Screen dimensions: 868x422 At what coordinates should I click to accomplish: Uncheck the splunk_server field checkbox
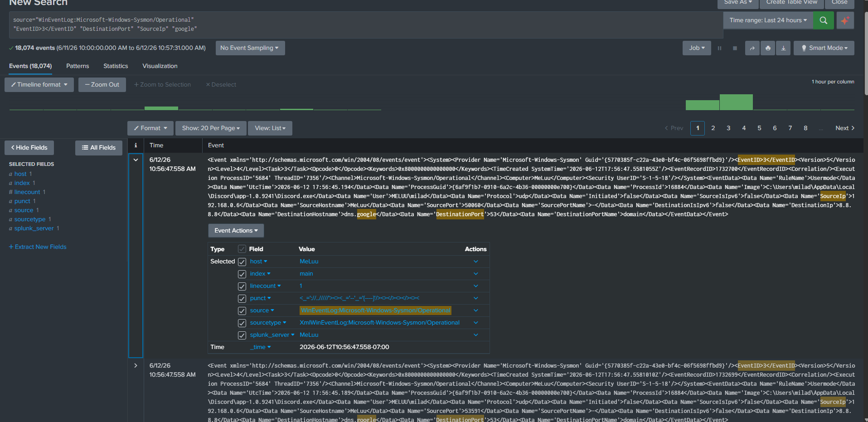[242, 335]
